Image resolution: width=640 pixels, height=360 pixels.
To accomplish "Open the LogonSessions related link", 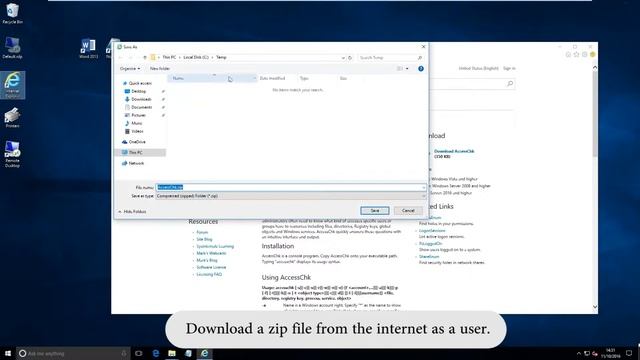I will tap(432, 231).
